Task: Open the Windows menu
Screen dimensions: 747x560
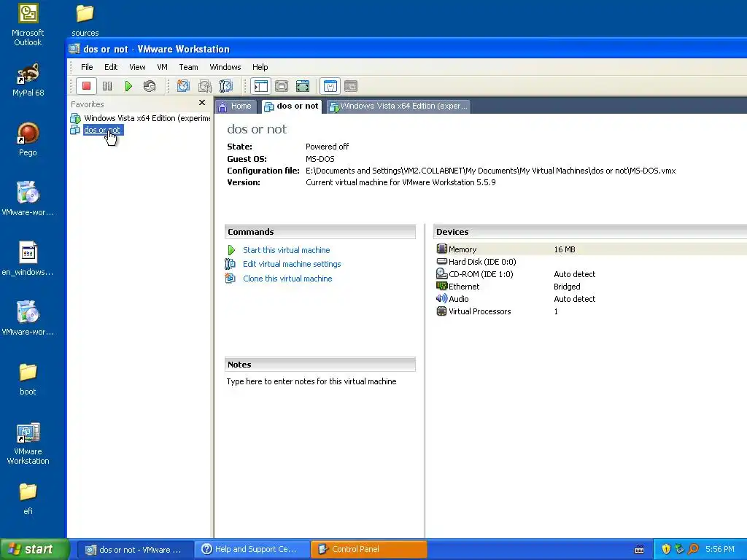Action: tap(225, 67)
